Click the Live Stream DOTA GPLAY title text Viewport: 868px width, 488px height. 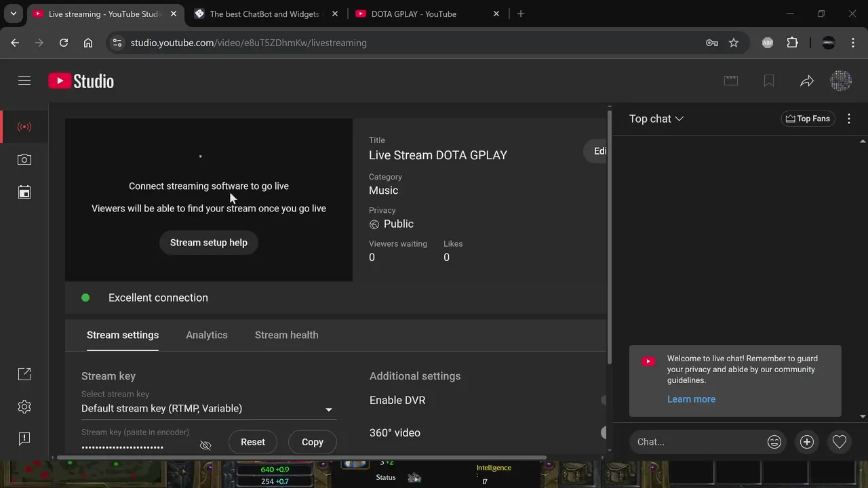tap(438, 155)
